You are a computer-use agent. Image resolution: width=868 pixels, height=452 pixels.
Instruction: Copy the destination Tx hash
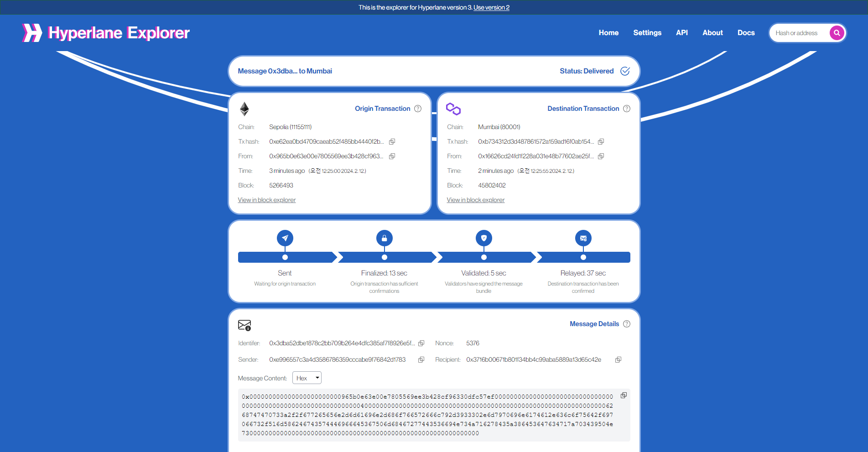click(601, 141)
